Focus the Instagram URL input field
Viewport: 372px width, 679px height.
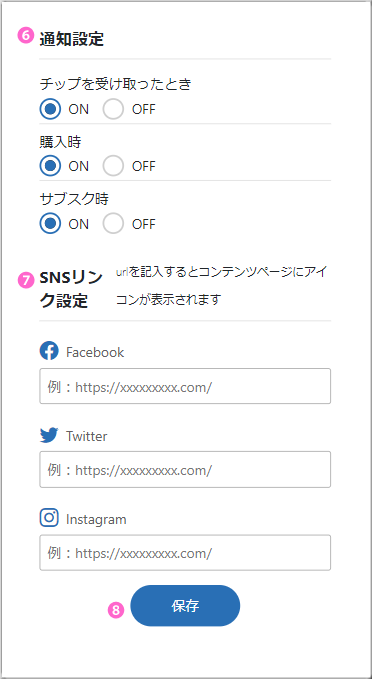coord(185,553)
